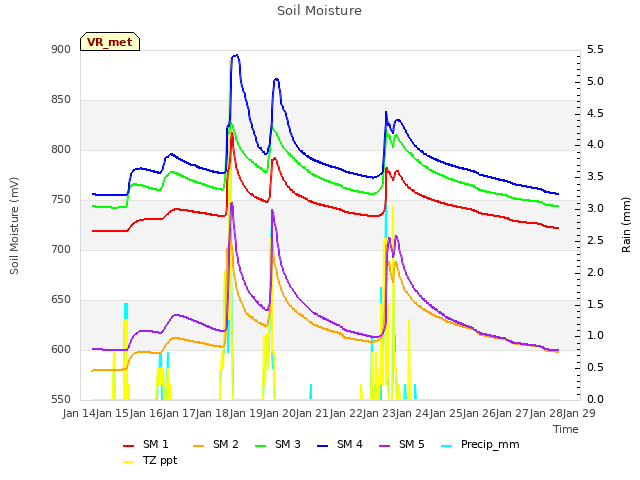Click the 0.0 tick label on rain axis
The height and width of the screenshot is (480, 640).
tap(596, 400)
